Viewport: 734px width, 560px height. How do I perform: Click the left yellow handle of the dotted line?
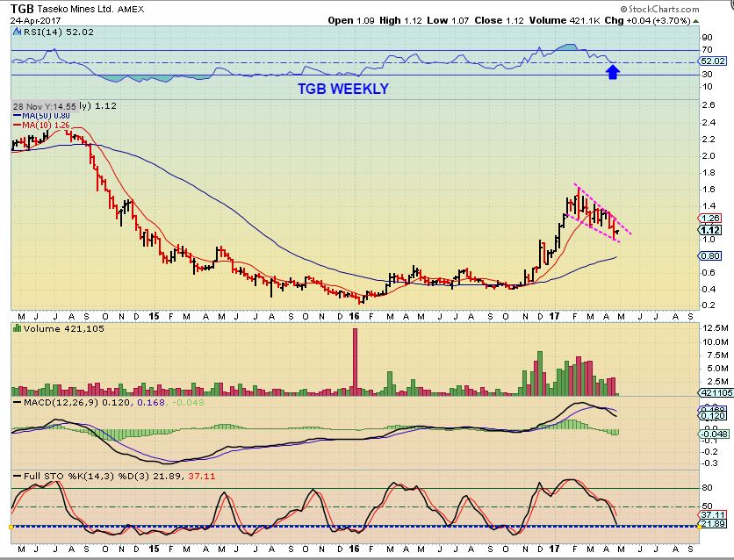coord(11,527)
